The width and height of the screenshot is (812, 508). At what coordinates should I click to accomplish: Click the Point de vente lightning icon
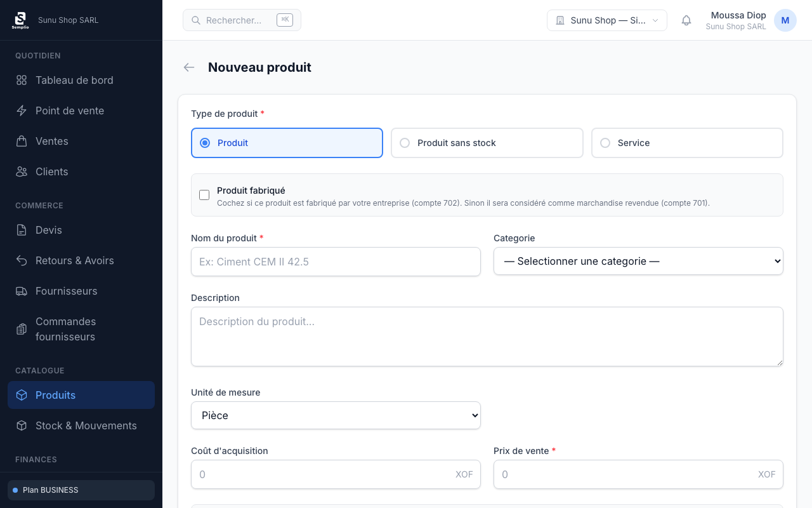[22, 110]
